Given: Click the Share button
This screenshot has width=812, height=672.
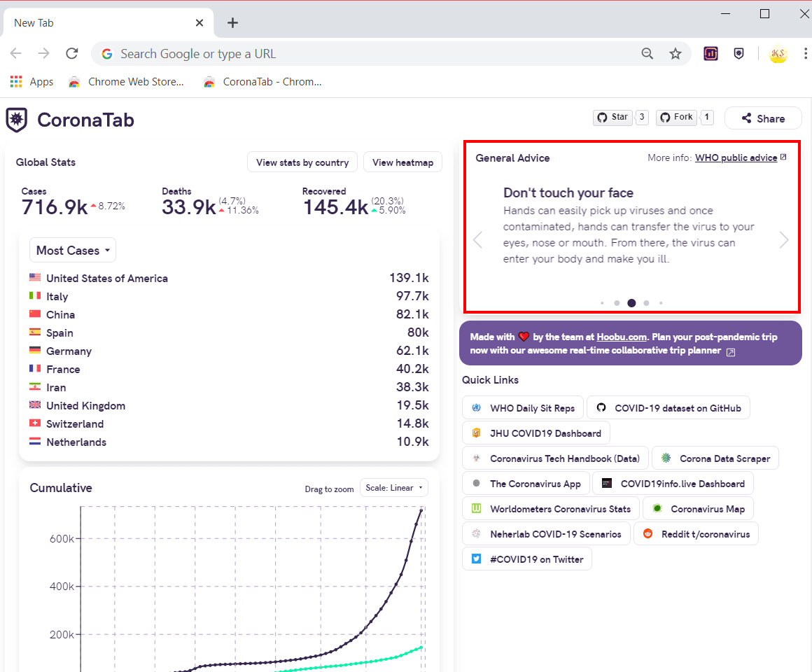Looking at the screenshot, I should coord(763,118).
